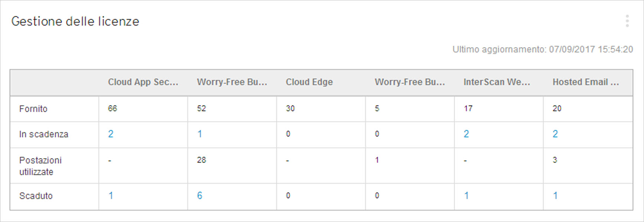Open expiring InterScan Web licenses link
The height and width of the screenshot is (222, 644).
click(x=466, y=134)
